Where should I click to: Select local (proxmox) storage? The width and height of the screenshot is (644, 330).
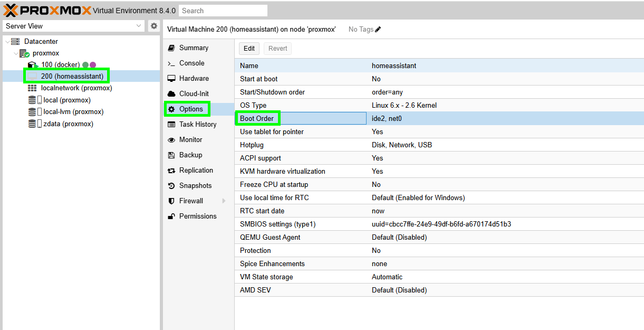coord(66,100)
